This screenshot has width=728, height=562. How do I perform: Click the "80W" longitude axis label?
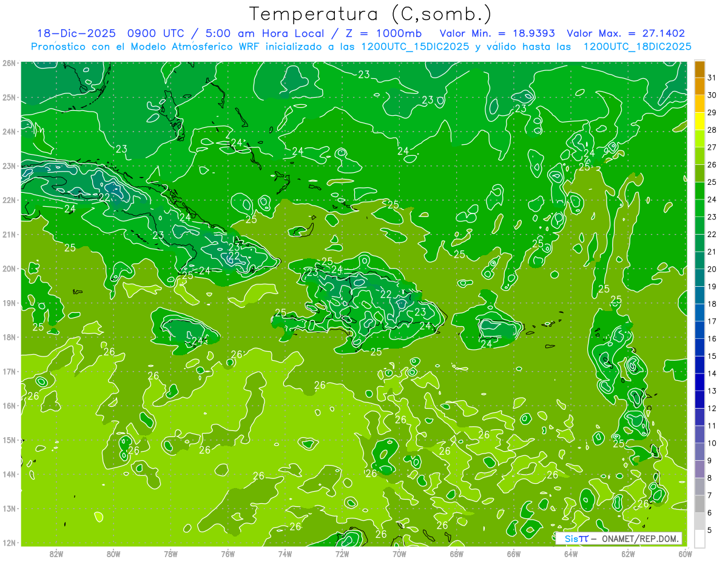(x=113, y=554)
